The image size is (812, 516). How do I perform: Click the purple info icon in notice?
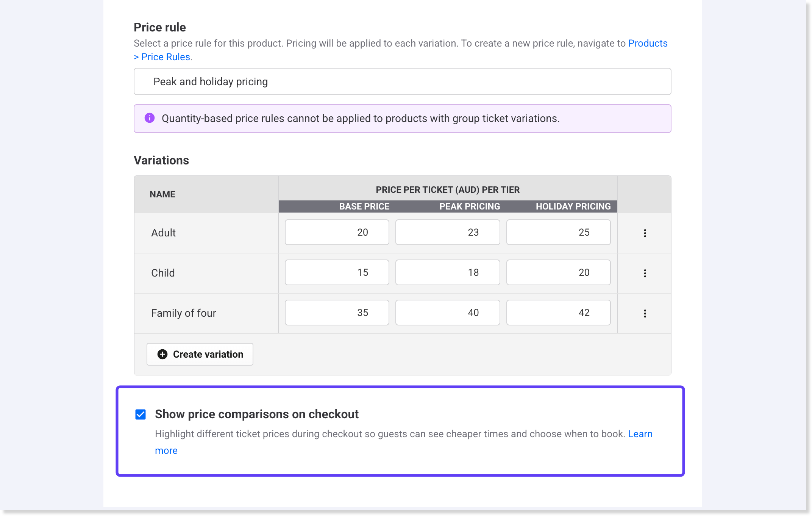tap(150, 118)
